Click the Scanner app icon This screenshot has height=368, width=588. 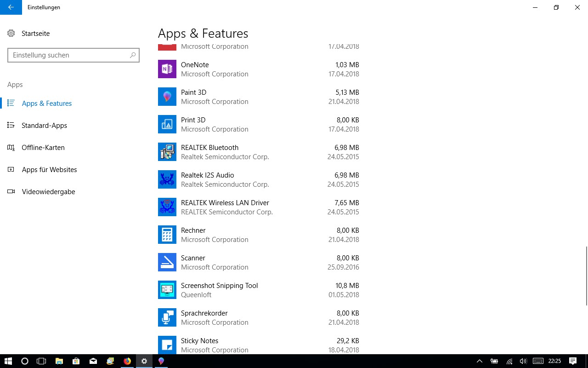pyautogui.click(x=167, y=262)
